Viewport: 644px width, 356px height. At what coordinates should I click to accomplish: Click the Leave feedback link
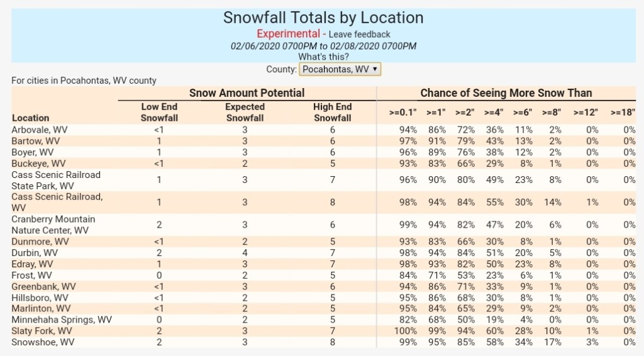click(359, 35)
